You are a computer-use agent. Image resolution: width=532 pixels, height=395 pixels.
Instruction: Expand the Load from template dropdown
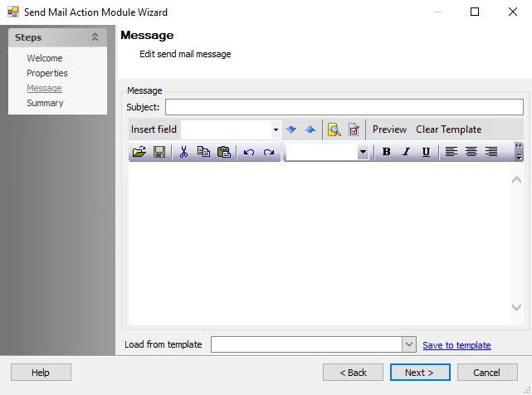[x=409, y=344]
